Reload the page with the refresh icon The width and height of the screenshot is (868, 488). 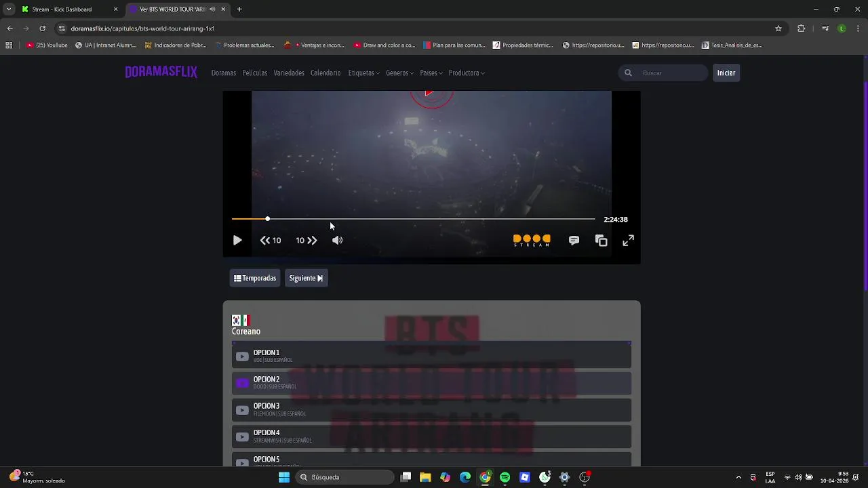pyautogui.click(x=42, y=28)
